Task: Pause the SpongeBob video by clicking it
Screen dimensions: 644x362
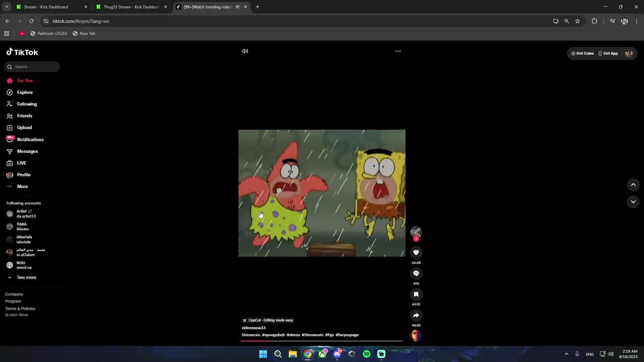Action: [322, 193]
